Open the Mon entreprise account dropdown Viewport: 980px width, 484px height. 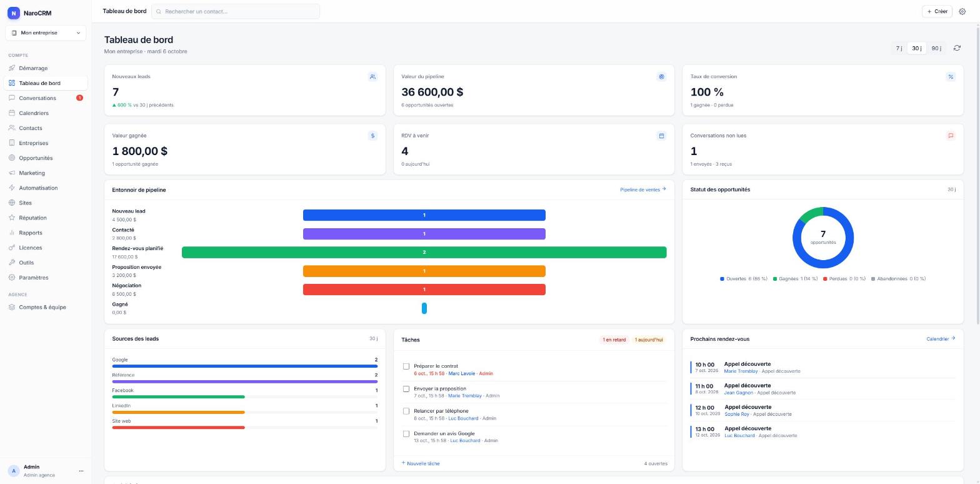point(46,33)
